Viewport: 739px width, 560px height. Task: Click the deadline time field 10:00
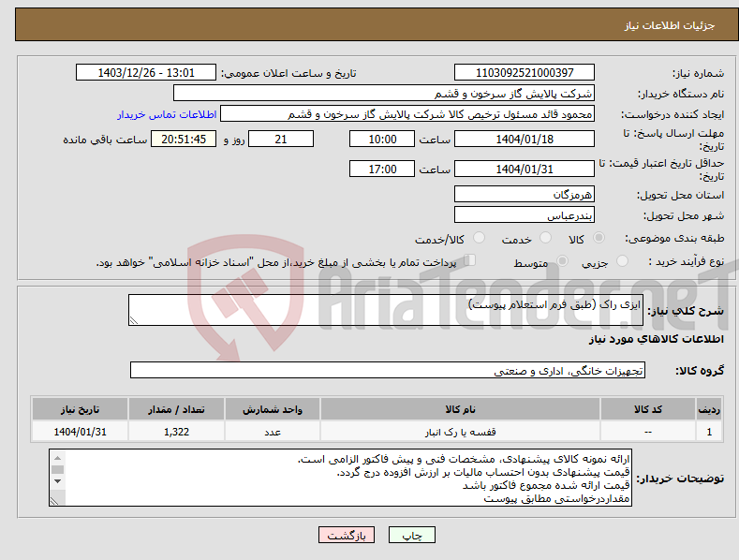382,139
